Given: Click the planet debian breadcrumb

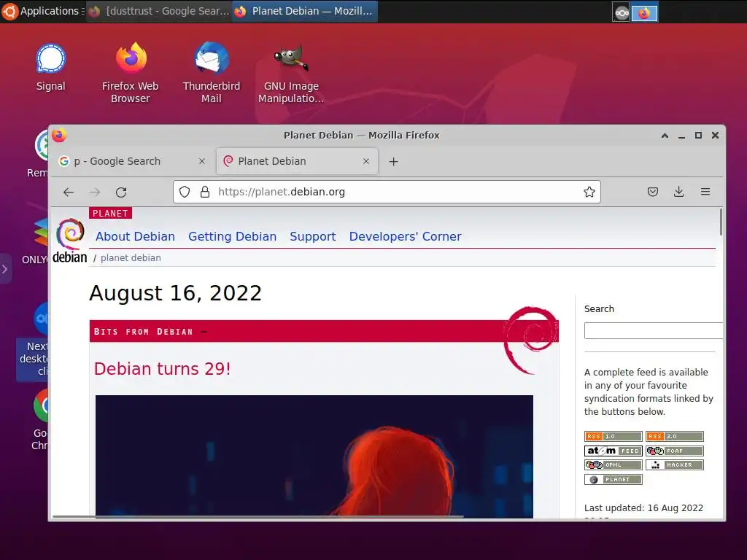Looking at the screenshot, I should pos(131,258).
